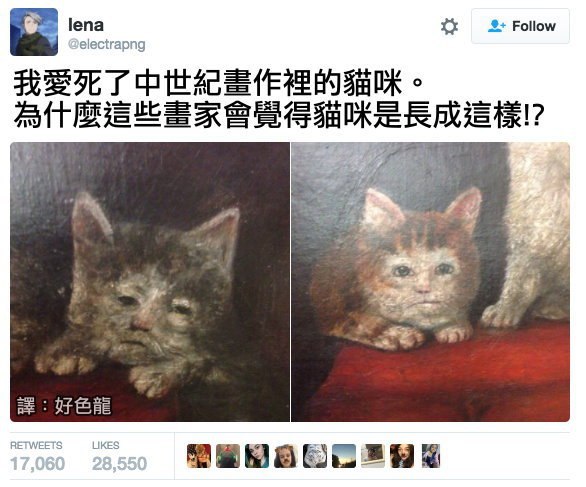Open first liker avatar in row
Screen dimensions: 586x487
click(x=199, y=456)
